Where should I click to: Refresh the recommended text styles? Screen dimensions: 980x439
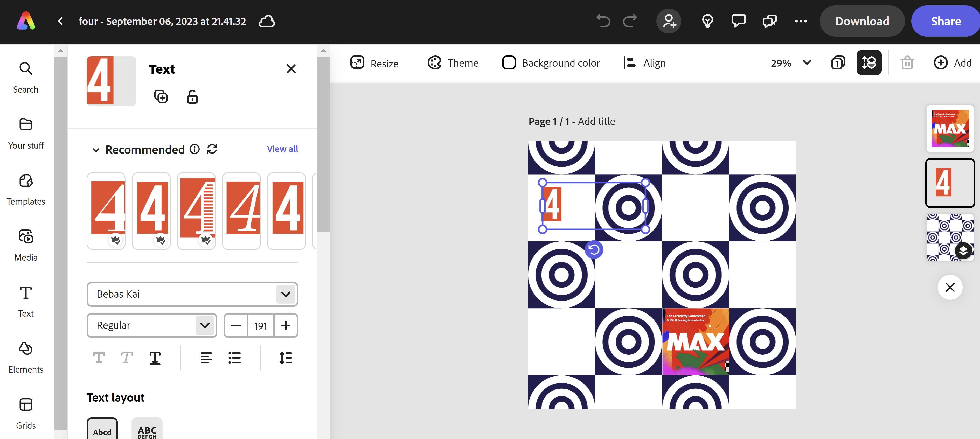[212, 149]
